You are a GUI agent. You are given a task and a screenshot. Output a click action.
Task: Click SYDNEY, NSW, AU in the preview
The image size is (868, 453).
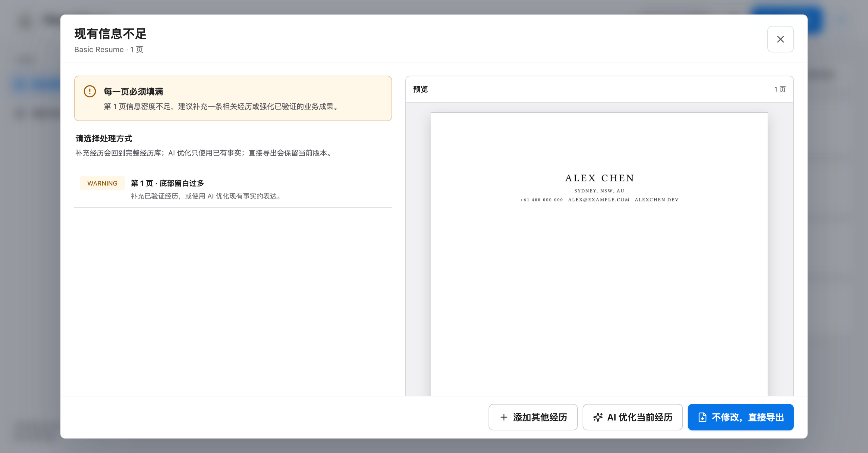coord(599,191)
